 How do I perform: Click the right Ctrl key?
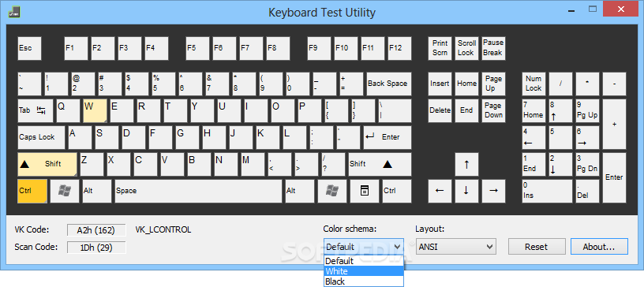pos(397,191)
